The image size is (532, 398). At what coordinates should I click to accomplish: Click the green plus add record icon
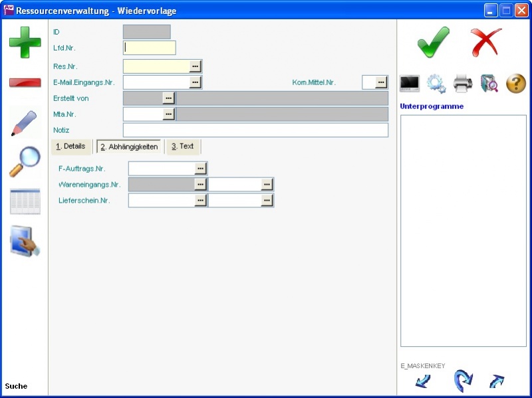tap(25, 42)
